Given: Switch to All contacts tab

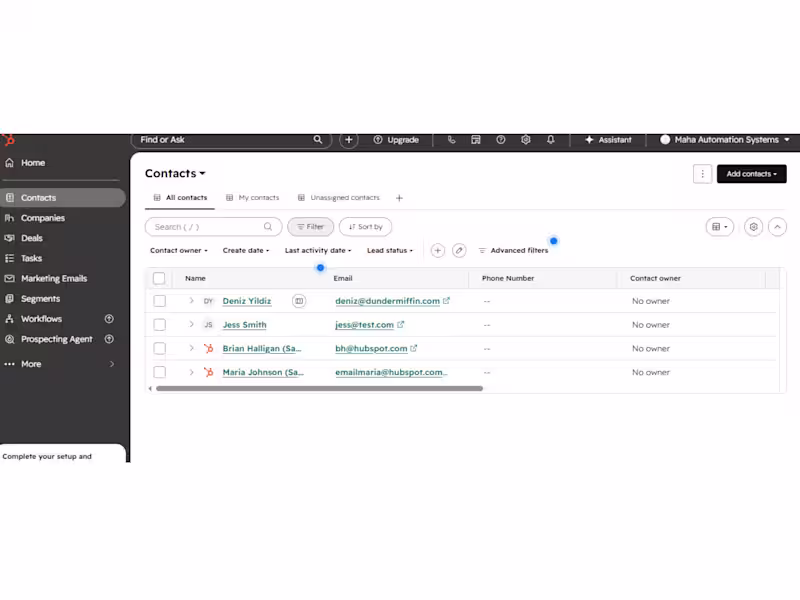Looking at the screenshot, I should click(x=180, y=197).
